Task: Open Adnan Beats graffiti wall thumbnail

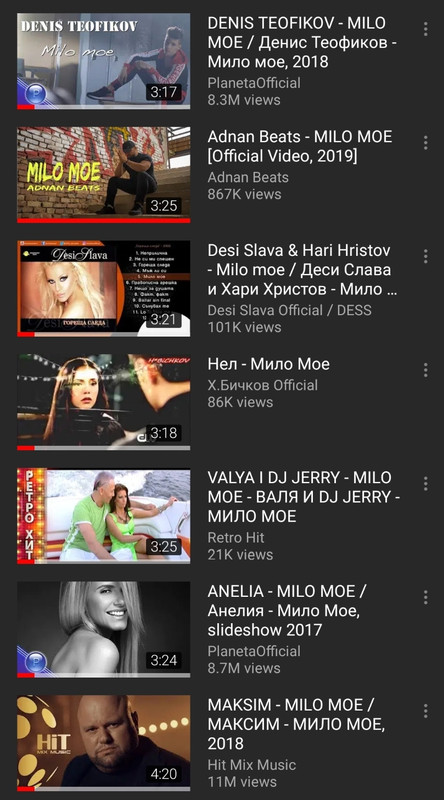Action: pyautogui.click(x=104, y=175)
